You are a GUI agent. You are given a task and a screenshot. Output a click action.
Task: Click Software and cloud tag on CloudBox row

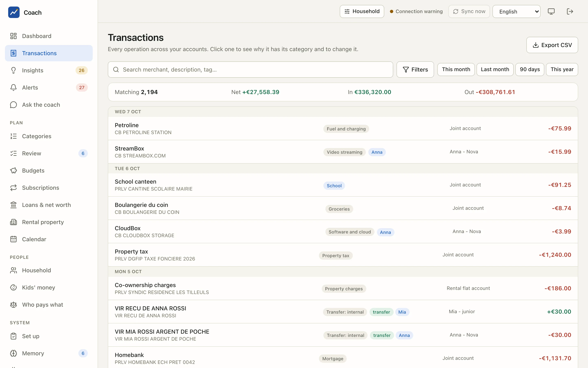[x=350, y=232]
